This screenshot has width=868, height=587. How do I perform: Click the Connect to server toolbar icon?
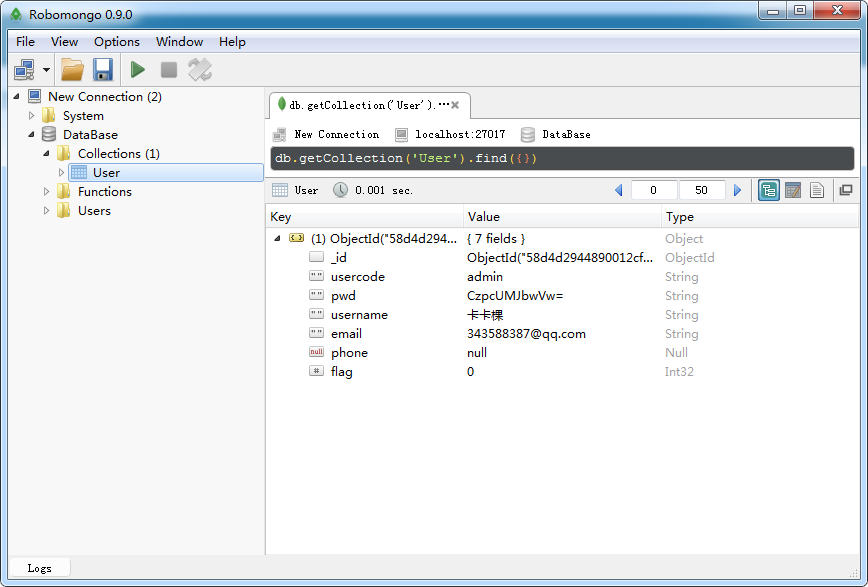point(24,70)
